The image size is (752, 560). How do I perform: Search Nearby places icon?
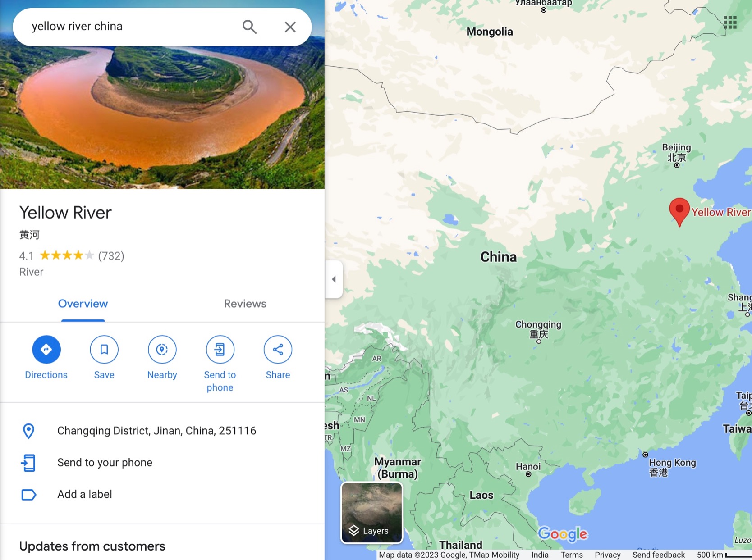(x=162, y=350)
